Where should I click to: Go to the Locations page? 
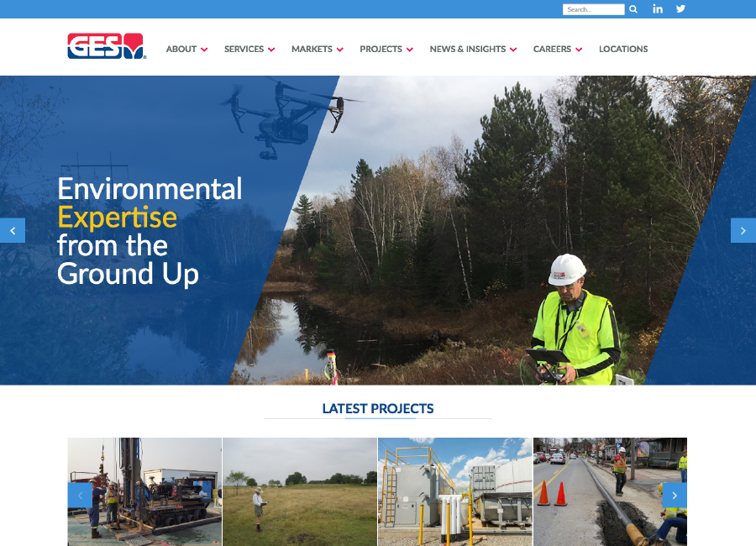click(623, 50)
